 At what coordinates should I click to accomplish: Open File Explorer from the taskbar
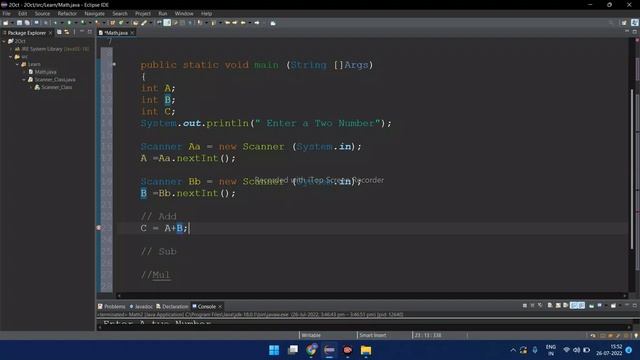(366, 350)
